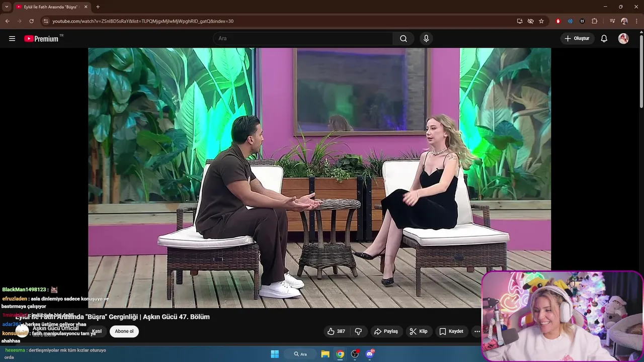
Task: Open Chrome from the taskbar
Action: [341, 354]
